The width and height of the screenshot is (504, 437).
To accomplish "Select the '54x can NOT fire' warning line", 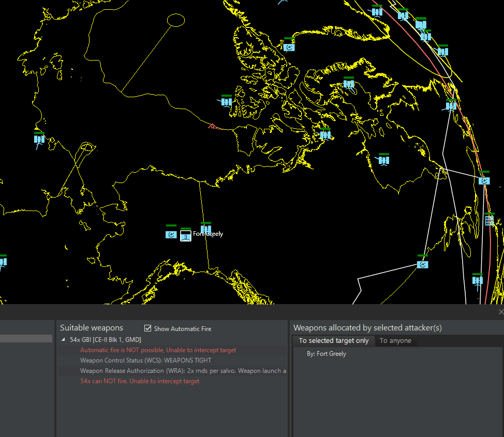I will [140, 381].
